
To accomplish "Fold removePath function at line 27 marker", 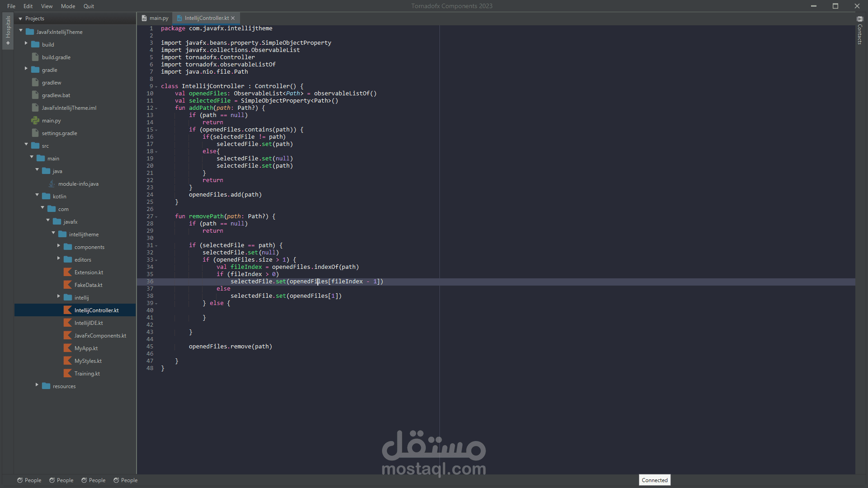I will tap(156, 217).
